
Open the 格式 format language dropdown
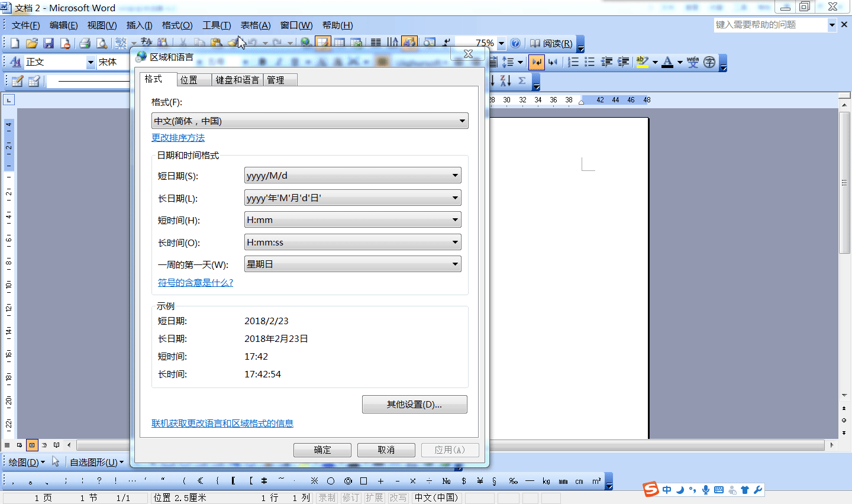[x=309, y=121]
